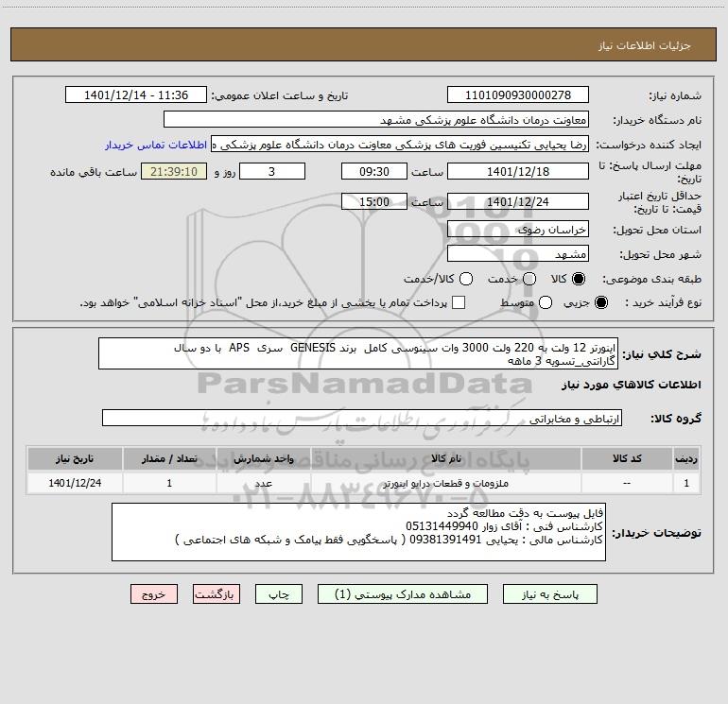Click the remaining days field showing 3
The height and width of the screenshot is (704, 728).
[x=272, y=171]
